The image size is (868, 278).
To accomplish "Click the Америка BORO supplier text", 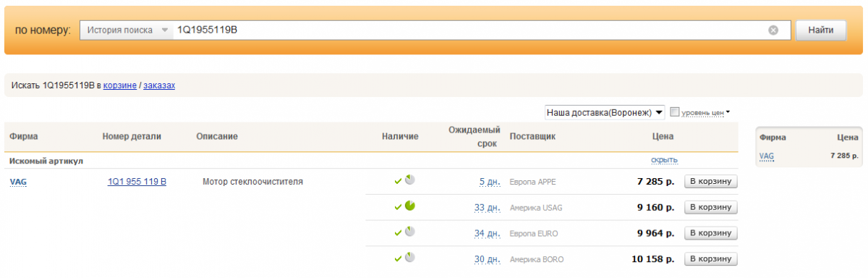I will pos(537,259).
